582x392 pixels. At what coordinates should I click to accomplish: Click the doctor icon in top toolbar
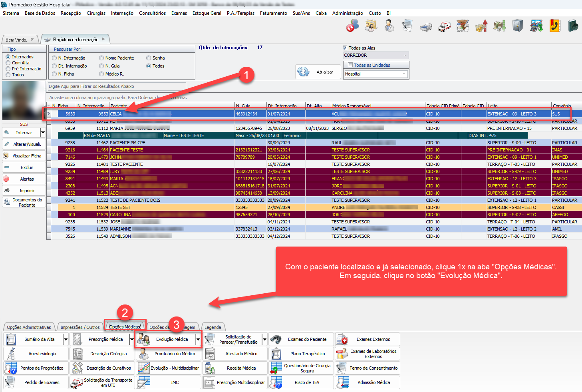click(x=389, y=26)
